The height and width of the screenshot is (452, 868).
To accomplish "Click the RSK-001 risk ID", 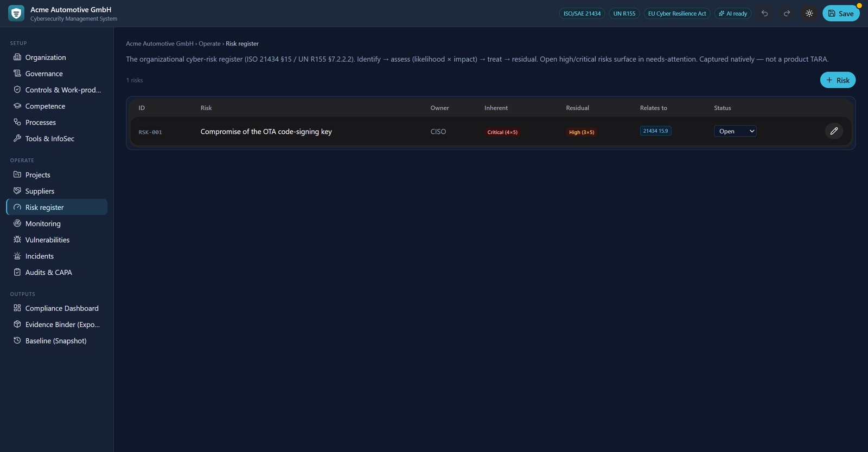I will (150, 132).
